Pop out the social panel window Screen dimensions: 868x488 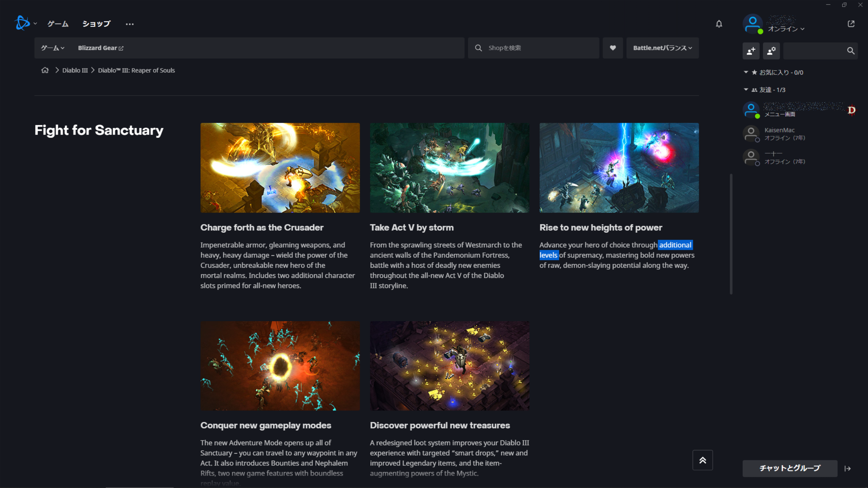pos(851,24)
